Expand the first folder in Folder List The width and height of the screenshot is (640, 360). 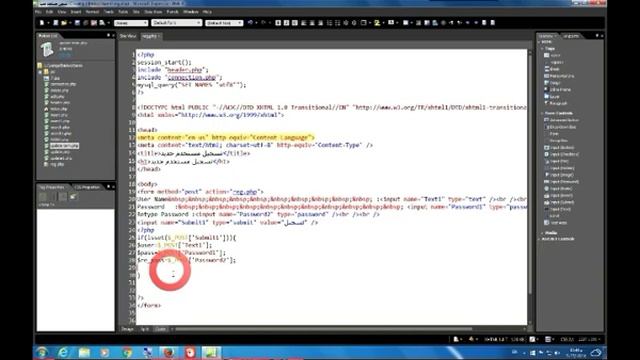[40, 72]
